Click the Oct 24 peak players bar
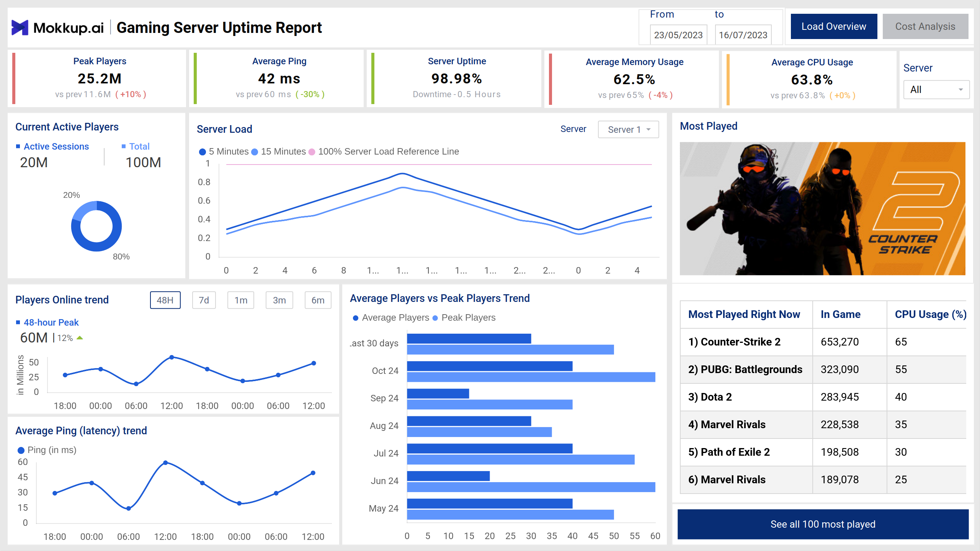Screen dimensions: 980x551 click(x=531, y=377)
